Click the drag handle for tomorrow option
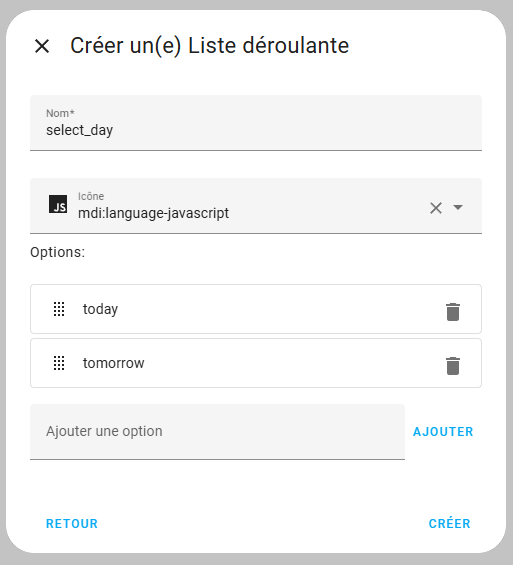The width and height of the screenshot is (513, 565). (59, 363)
